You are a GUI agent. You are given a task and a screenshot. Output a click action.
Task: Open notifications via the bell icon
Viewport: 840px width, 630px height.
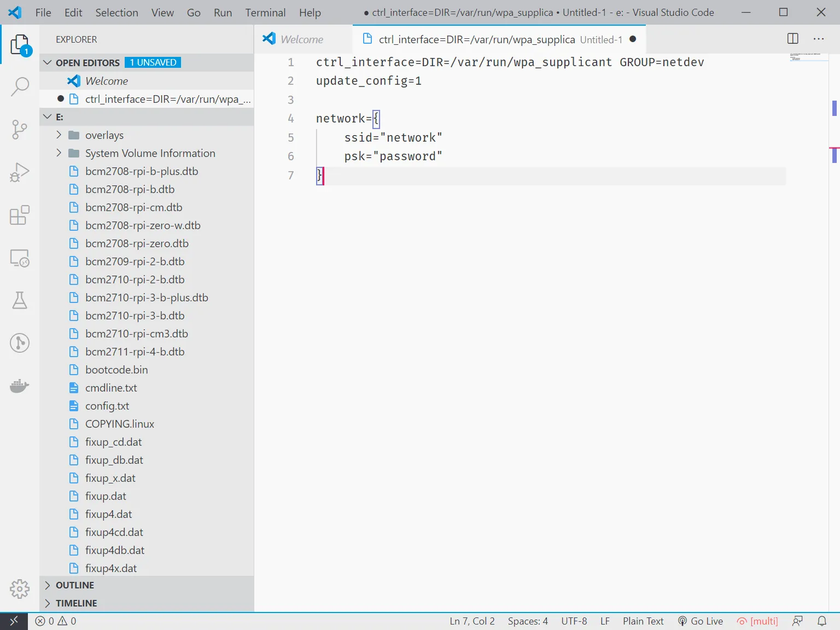[823, 621]
